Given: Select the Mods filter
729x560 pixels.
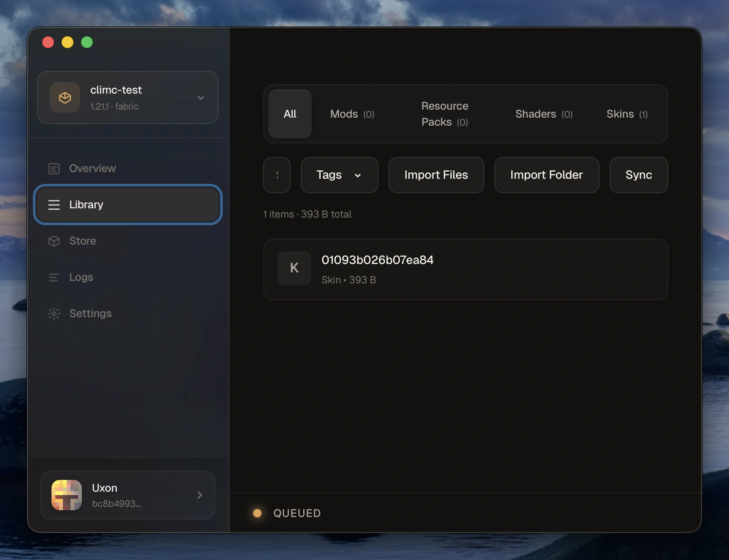Looking at the screenshot, I should click(352, 114).
